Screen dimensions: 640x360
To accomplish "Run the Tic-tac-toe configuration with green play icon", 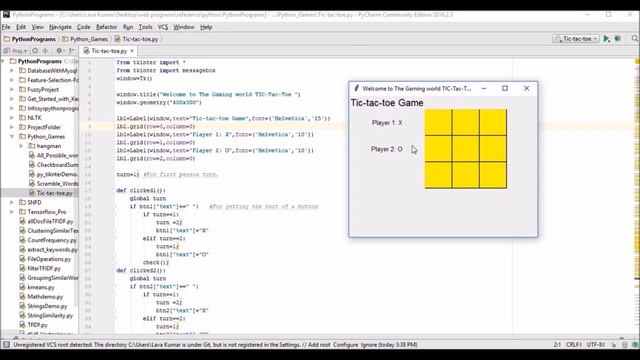I will [x=607, y=38].
